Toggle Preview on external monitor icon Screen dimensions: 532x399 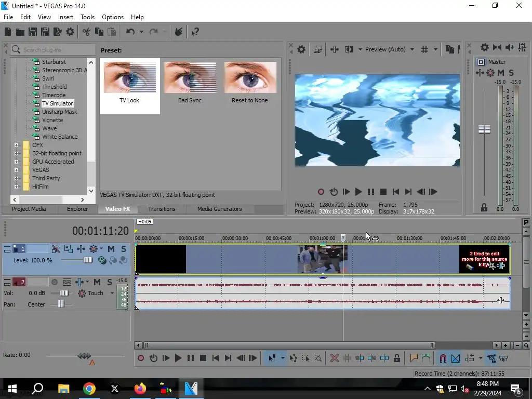tap(318, 49)
